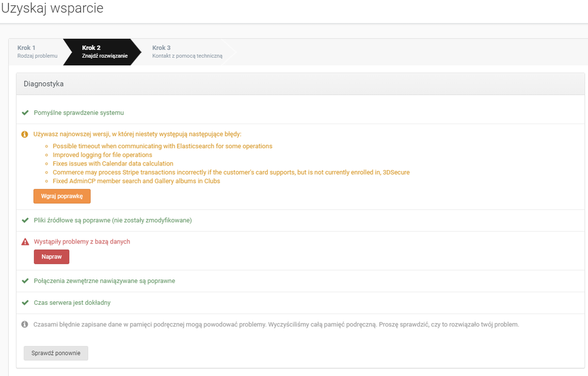Screen dimensions: 588x376
Task: Click checkmark beside Czas serwera jest dokładny
Action: tap(25, 302)
